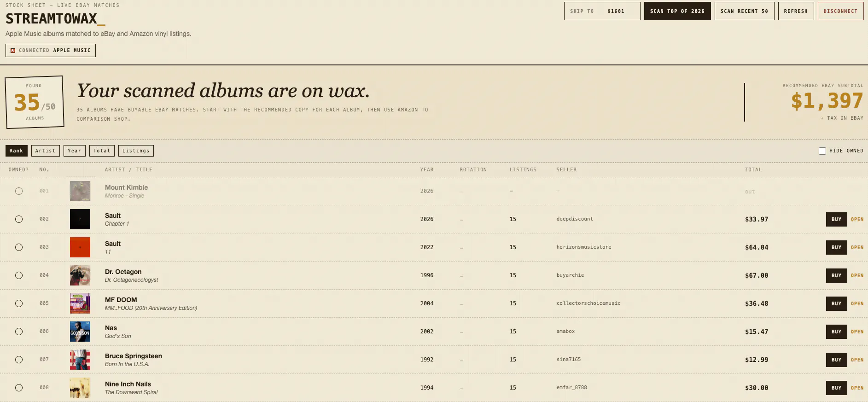Image resolution: width=868 pixels, height=402 pixels.
Task: Click the TOTAL column header
Action: click(x=753, y=170)
